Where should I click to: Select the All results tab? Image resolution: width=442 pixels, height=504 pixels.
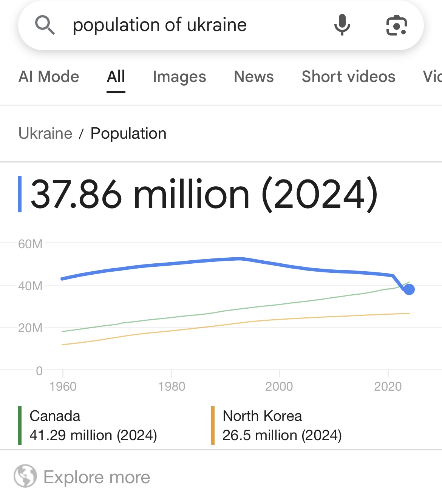tap(116, 77)
